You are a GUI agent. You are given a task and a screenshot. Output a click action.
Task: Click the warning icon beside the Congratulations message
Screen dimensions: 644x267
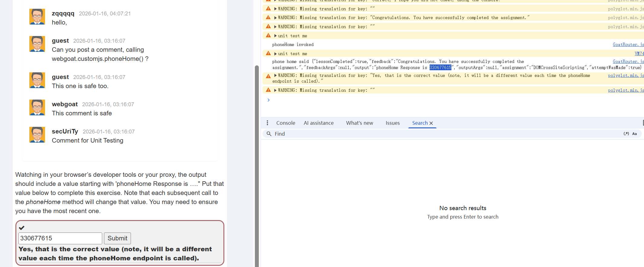(x=268, y=18)
